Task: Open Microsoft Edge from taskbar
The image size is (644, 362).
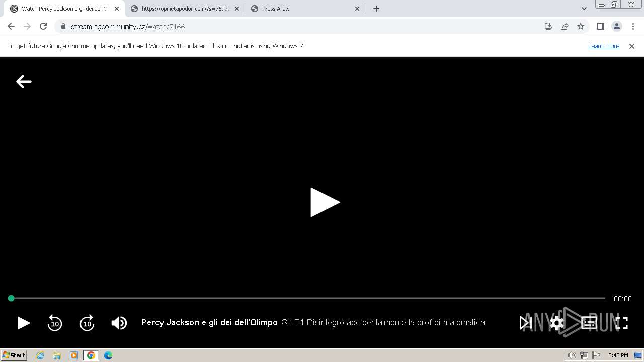Action: (108, 355)
